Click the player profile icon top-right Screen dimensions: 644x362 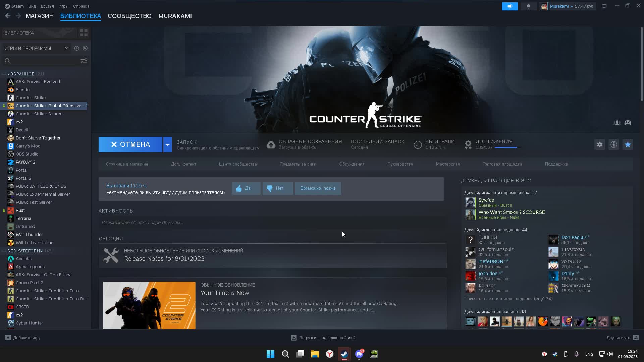pyautogui.click(x=543, y=6)
